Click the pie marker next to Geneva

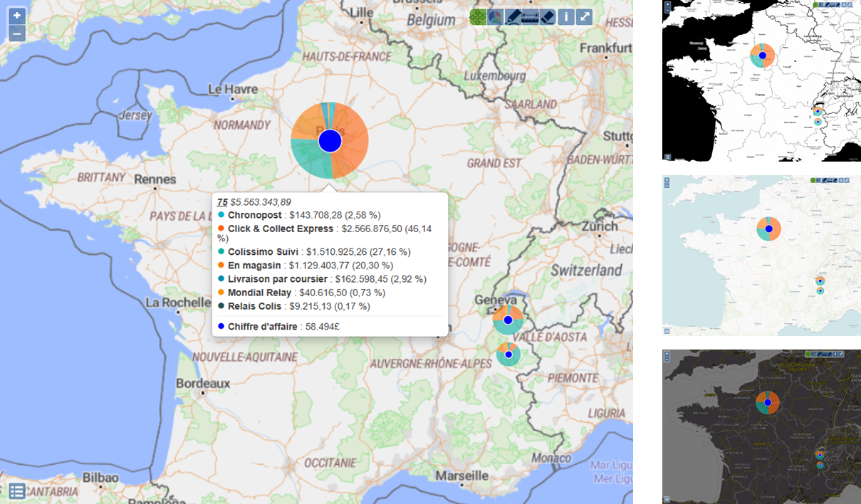(508, 320)
